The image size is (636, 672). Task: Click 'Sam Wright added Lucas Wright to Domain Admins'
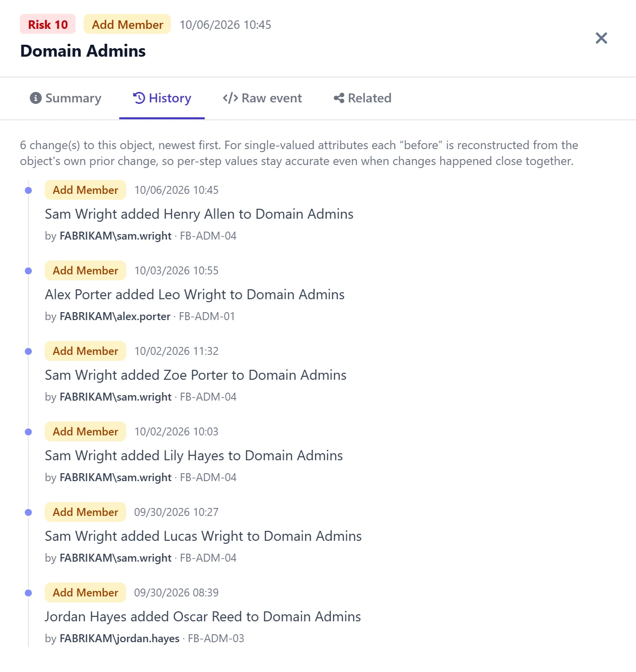pos(203,536)
